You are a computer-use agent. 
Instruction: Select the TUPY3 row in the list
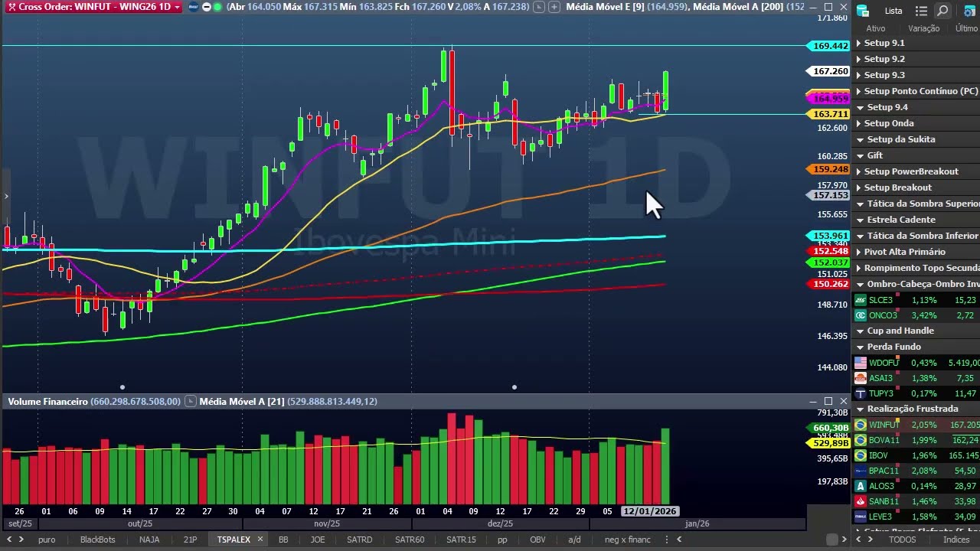[916, 394]
